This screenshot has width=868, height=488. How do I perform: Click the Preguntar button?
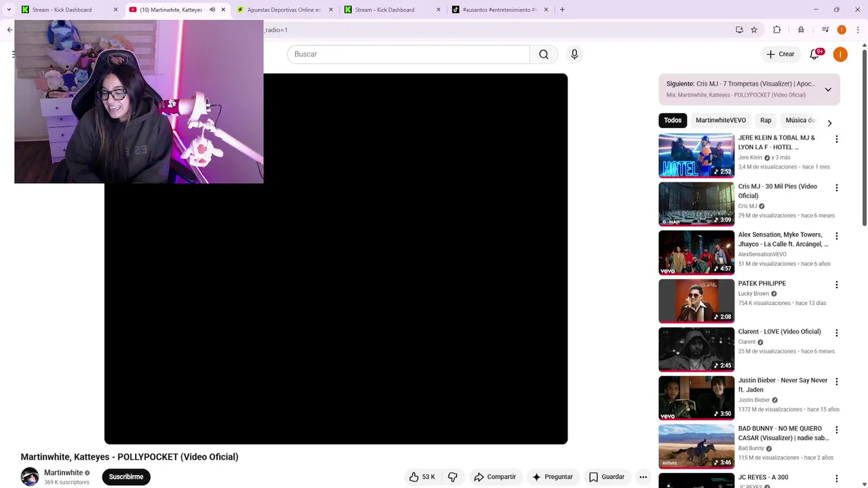[553, 477]
